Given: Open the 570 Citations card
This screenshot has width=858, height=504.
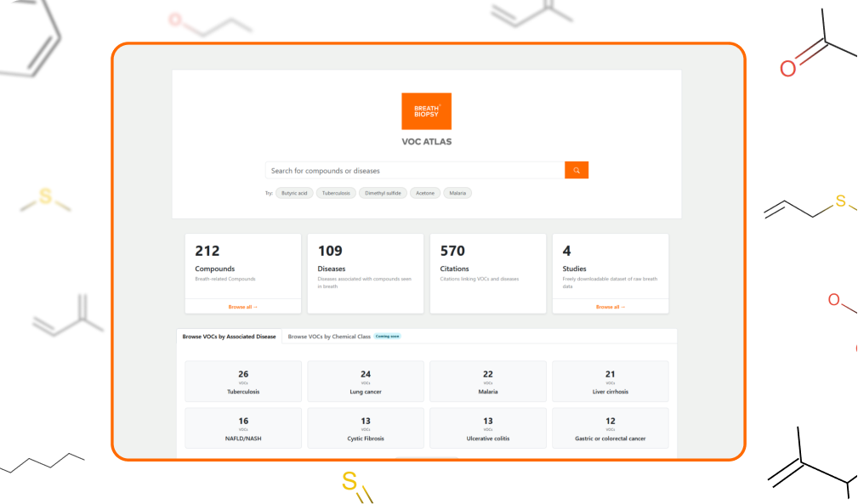Looking at the screenshot, I should [x=488, y=274].
